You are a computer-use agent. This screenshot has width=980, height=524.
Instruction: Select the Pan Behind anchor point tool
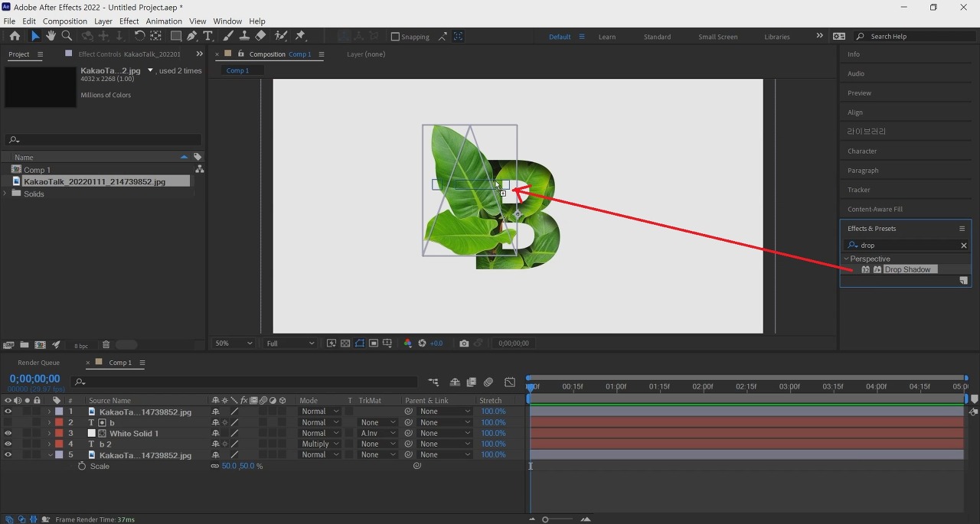point(156,36)
